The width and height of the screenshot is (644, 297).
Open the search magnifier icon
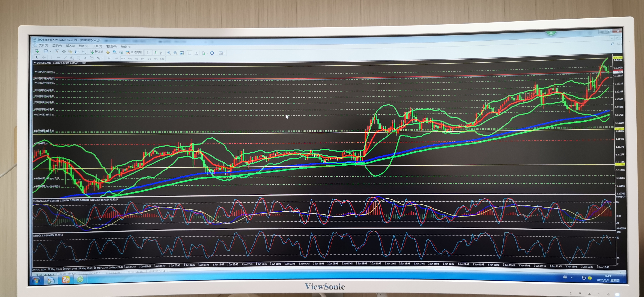click(x=612, y=44)
